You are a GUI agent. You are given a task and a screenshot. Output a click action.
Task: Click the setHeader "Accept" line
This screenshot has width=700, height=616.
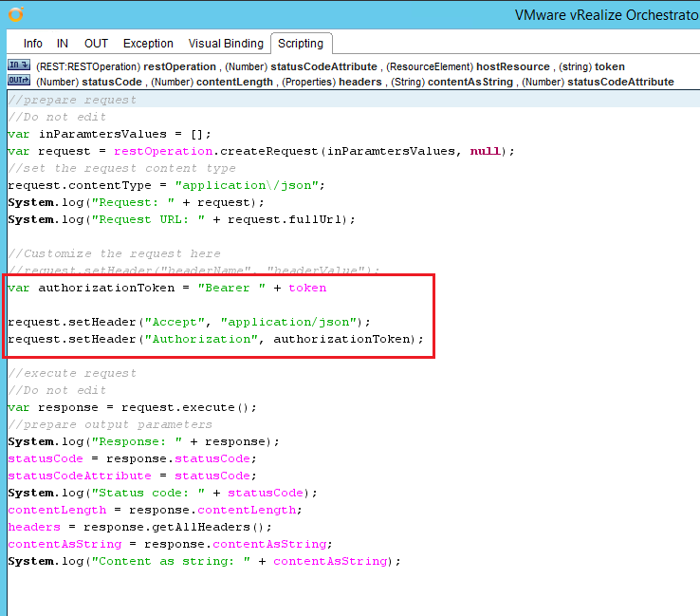190,322
